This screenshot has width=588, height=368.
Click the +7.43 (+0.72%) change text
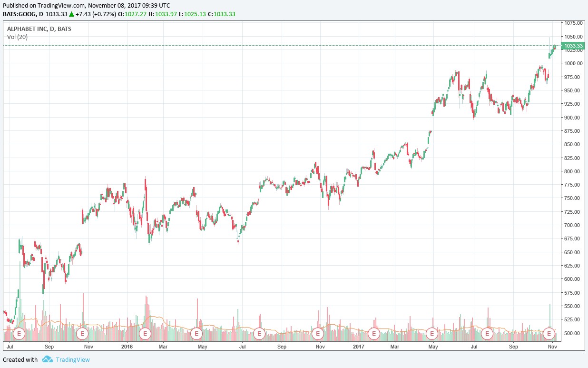96,14
